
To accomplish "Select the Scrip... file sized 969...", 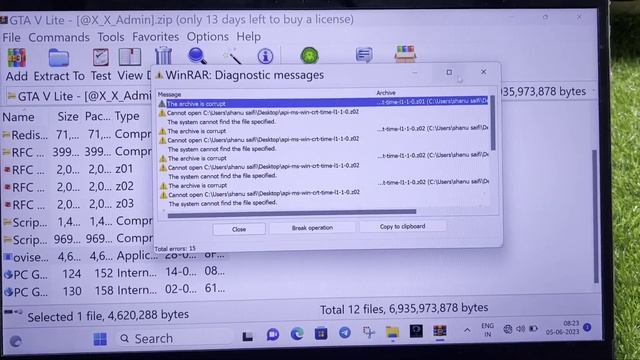I will click(77, 239).
